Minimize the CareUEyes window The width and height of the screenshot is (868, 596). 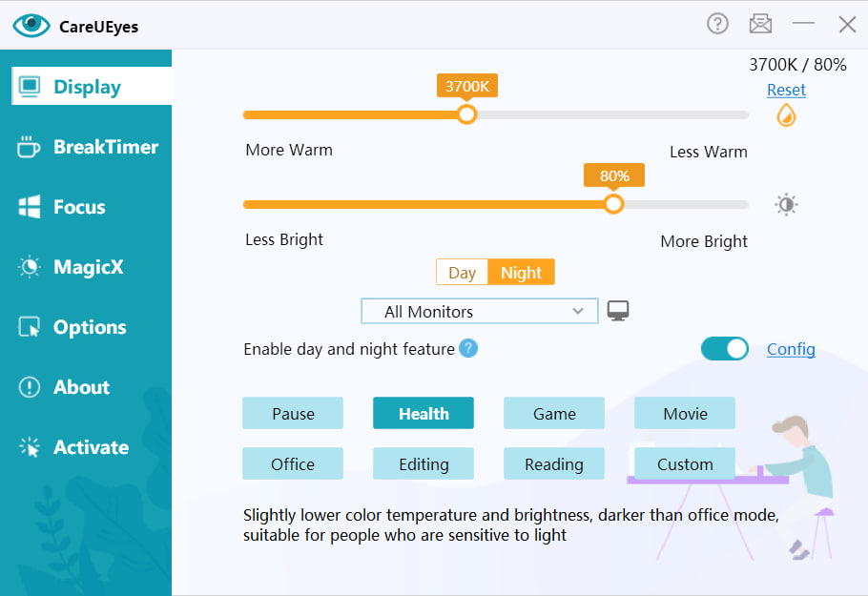pos(803,23)
